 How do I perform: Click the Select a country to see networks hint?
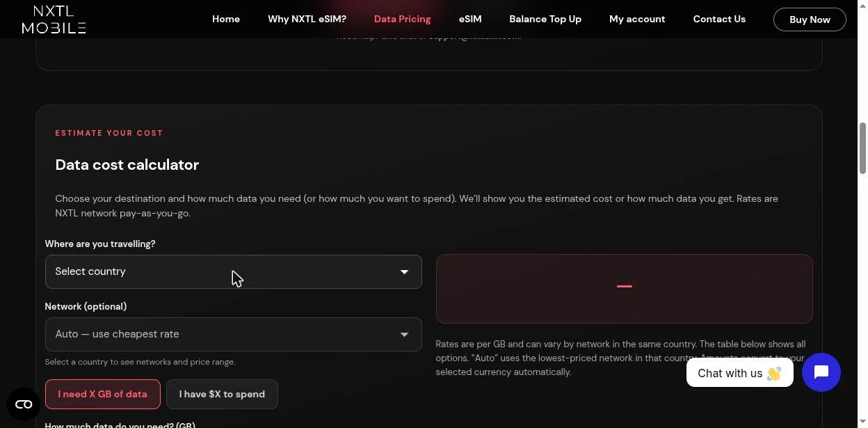pos(140,362)
